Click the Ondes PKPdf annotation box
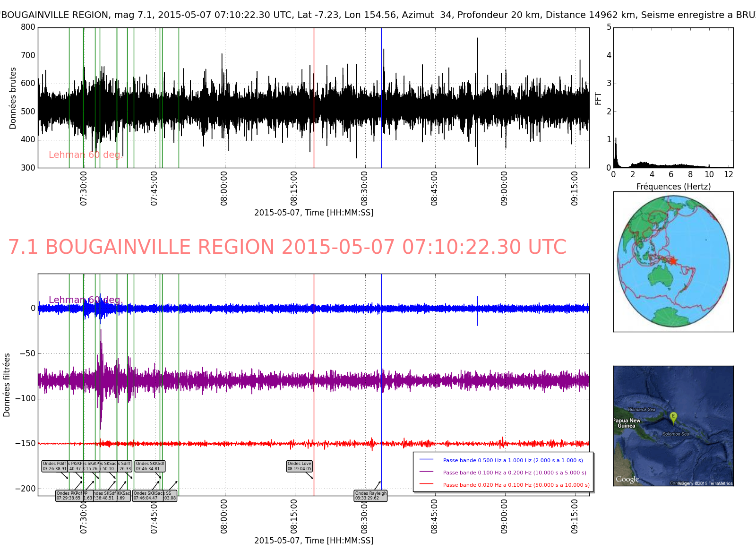The width and height of the screenshot is (756, 551). (x=69, y=496)
